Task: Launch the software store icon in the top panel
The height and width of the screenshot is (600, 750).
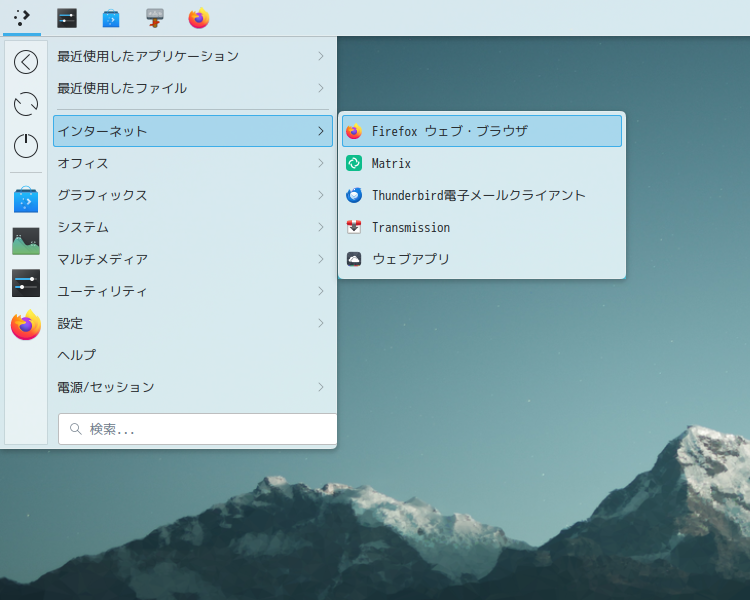Action: click(x=111, y=18)
